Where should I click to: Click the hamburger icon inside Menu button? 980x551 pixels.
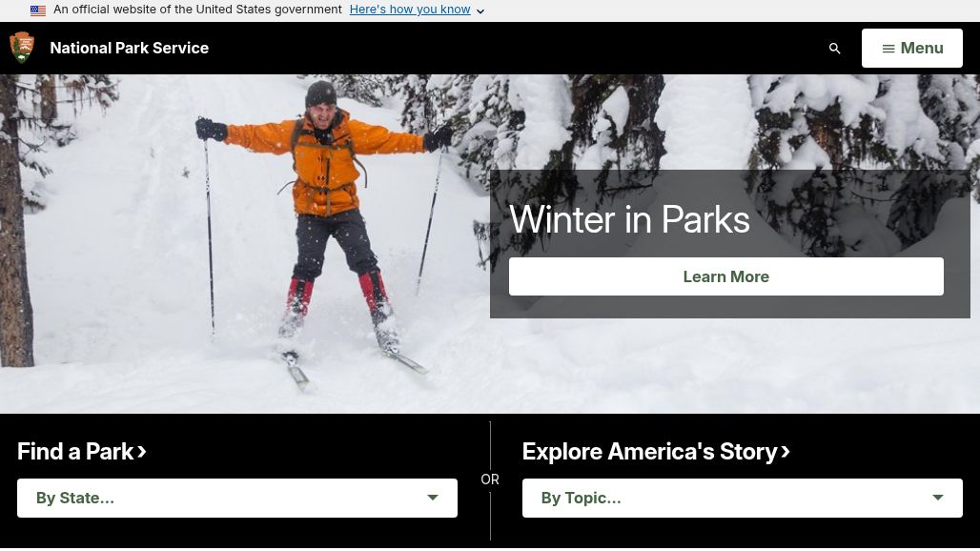[x=888, y=49]
